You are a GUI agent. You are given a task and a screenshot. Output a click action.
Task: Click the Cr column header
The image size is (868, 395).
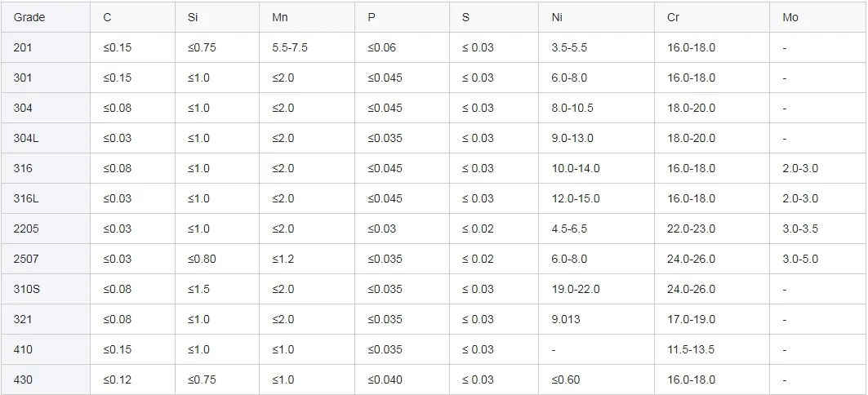coord(673,17)
